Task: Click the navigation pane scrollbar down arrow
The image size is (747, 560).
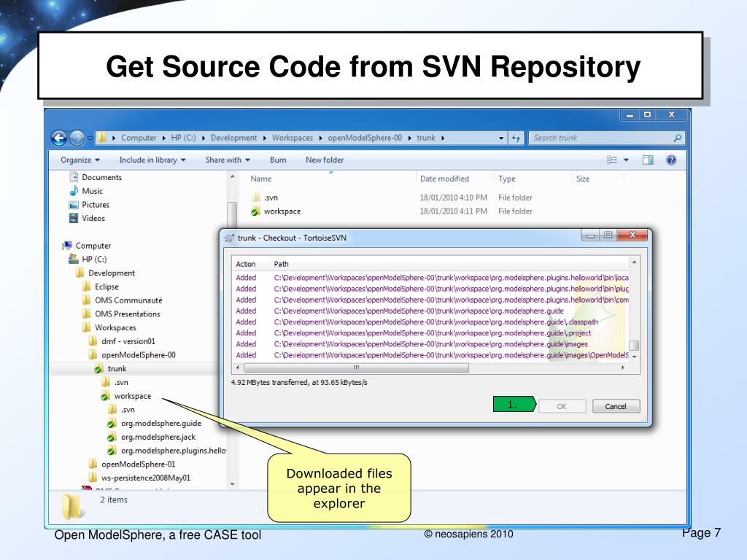Action: pos(232,484)
